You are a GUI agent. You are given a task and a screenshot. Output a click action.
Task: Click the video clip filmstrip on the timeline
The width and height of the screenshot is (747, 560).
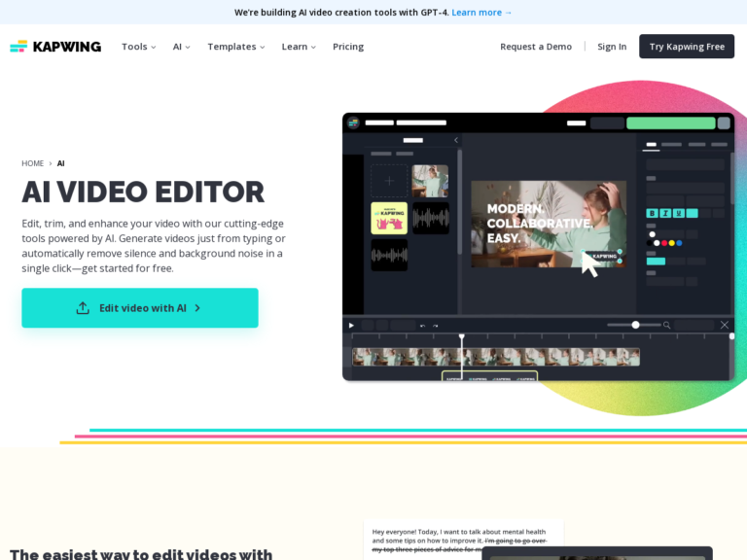pyautogui.click(x=496, y=357)
